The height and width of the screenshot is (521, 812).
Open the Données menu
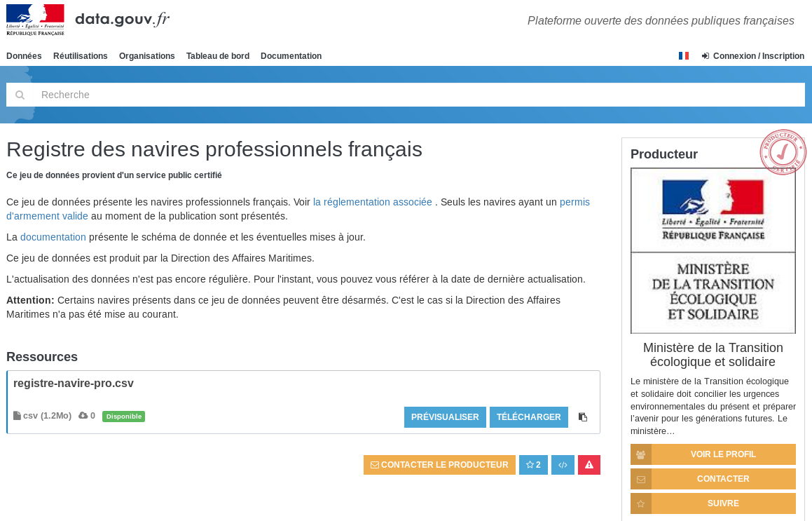24,56
